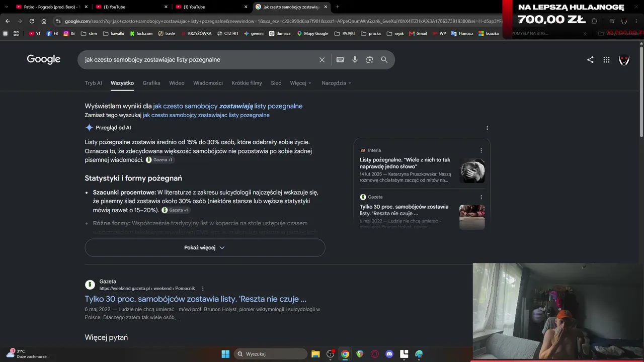Open the kawałki bookmarks folder
The height and width of the screenshot is (362, 644).
tap(113, 34)
